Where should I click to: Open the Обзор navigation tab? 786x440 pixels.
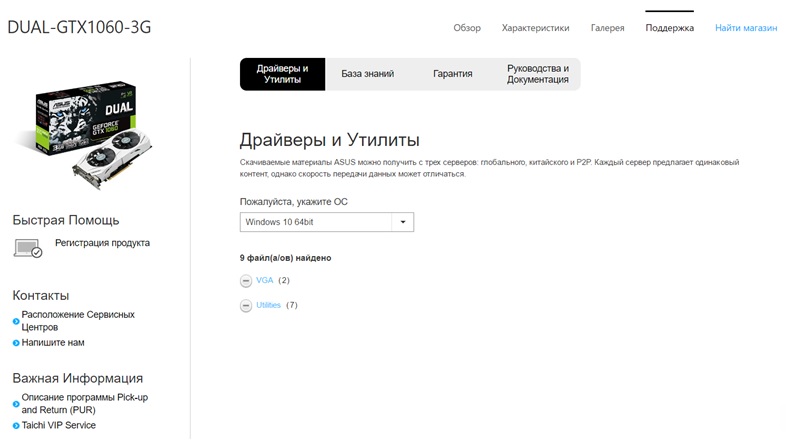coord(467,28)
